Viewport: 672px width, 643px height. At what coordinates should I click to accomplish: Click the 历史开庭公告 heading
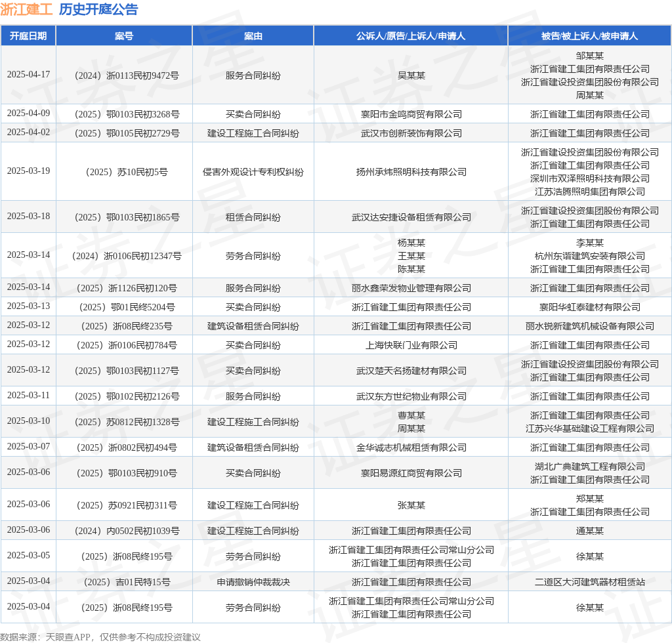click(98, 9)
